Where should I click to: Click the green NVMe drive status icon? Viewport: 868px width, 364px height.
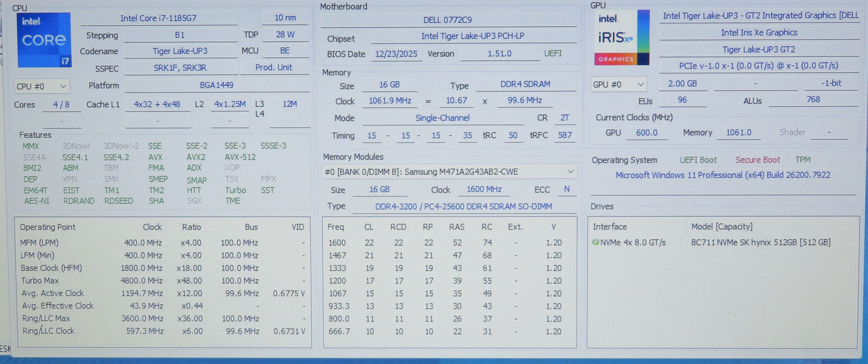(x=595, y=242)
